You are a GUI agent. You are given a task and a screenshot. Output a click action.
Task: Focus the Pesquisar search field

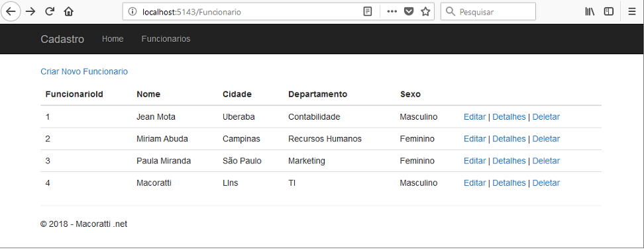(488, 11)
